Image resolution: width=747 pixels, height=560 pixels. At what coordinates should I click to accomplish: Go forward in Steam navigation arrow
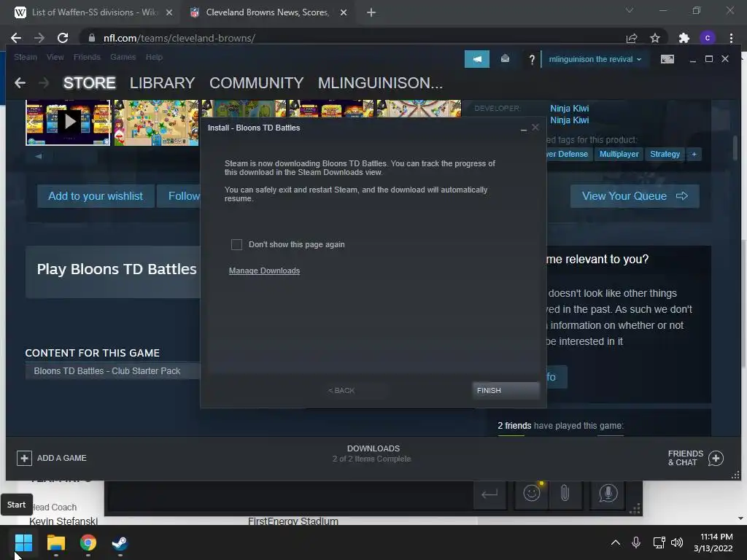pyautogui.click(x=44, y=83)
